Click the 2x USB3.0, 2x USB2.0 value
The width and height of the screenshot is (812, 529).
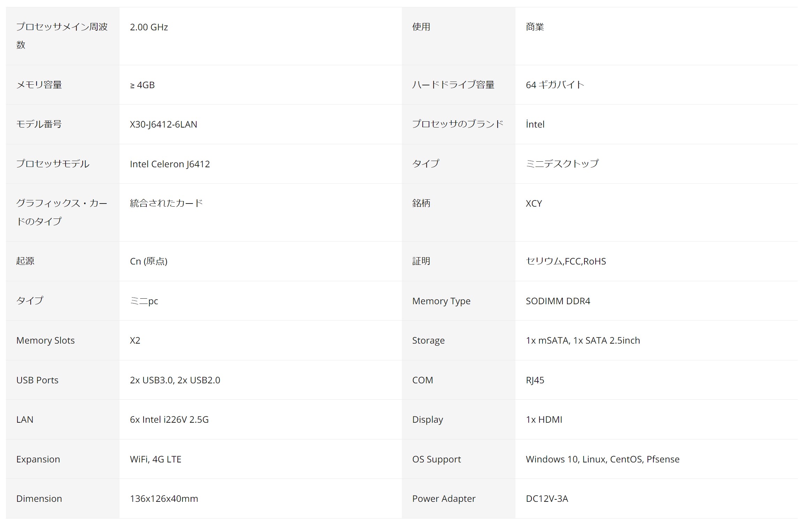pyautogui.click(x=175, y=380)
